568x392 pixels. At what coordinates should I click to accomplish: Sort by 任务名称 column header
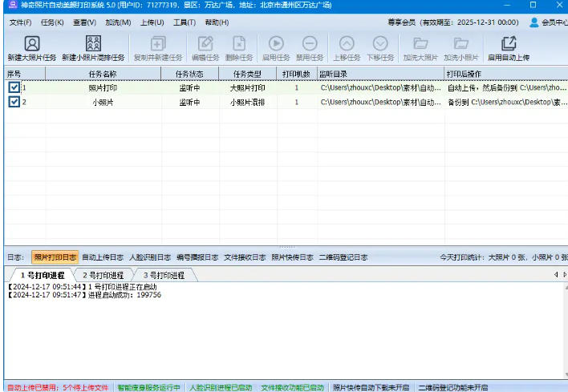click(x=103, y=74)
